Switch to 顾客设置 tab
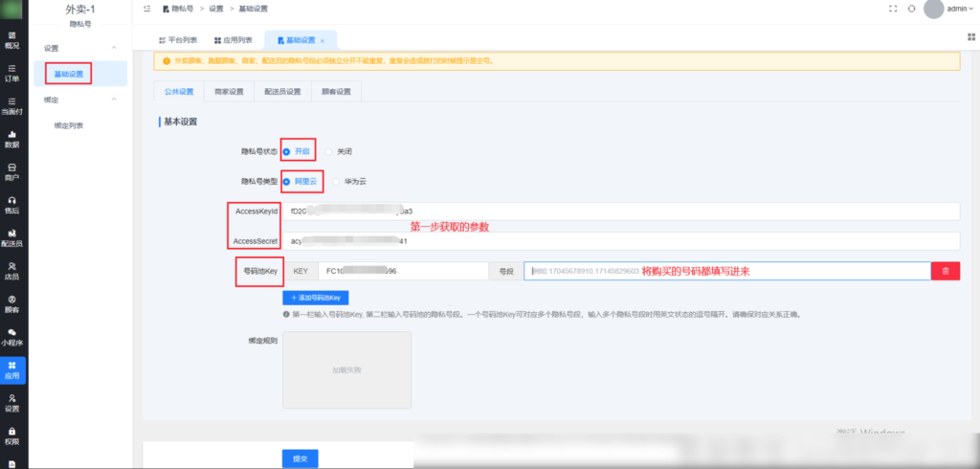 coord(336,91)
